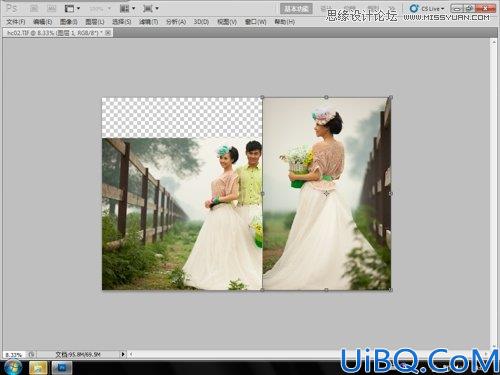Click the bottom-left transform handle
Image resolution: width=500 pixels, height=375 pixels.
[x=262, y=290]
